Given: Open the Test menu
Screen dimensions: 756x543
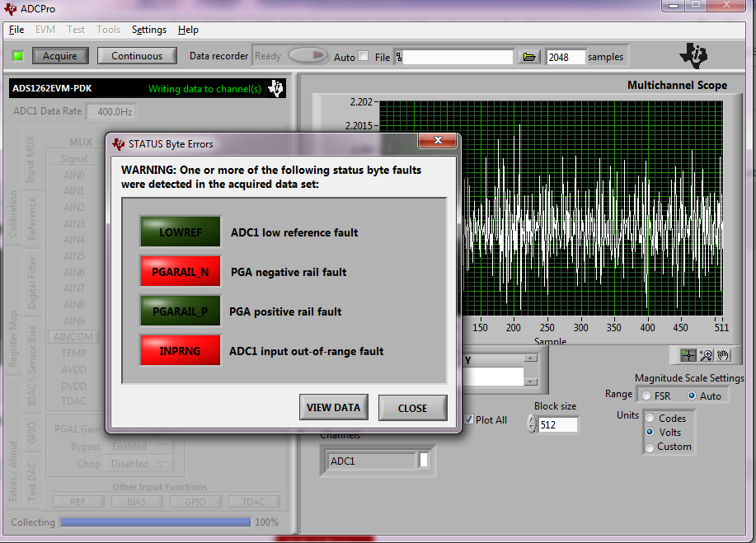Looking at the screenshot, I should [76, 30].
